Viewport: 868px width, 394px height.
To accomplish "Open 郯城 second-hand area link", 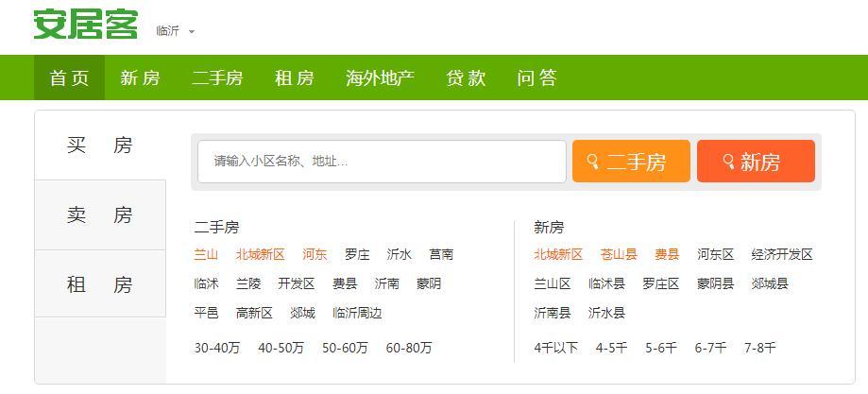I will pyautogui.click(x=302, y=314).
